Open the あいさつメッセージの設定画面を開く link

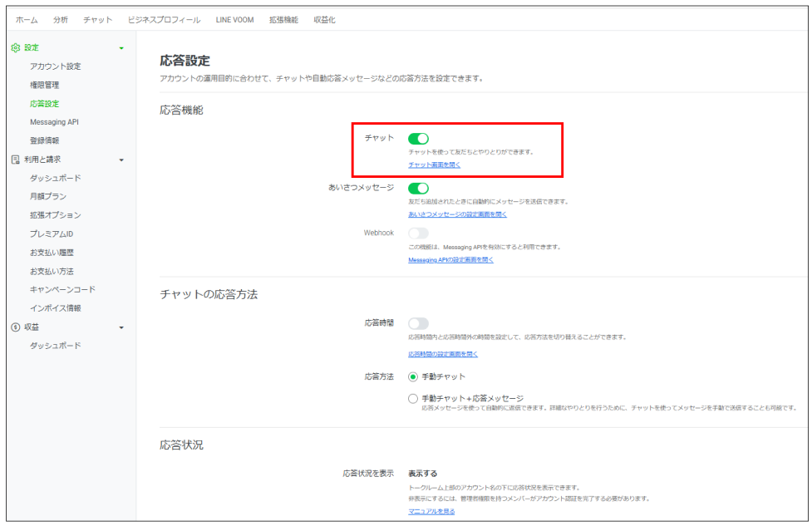pos(457,214)
